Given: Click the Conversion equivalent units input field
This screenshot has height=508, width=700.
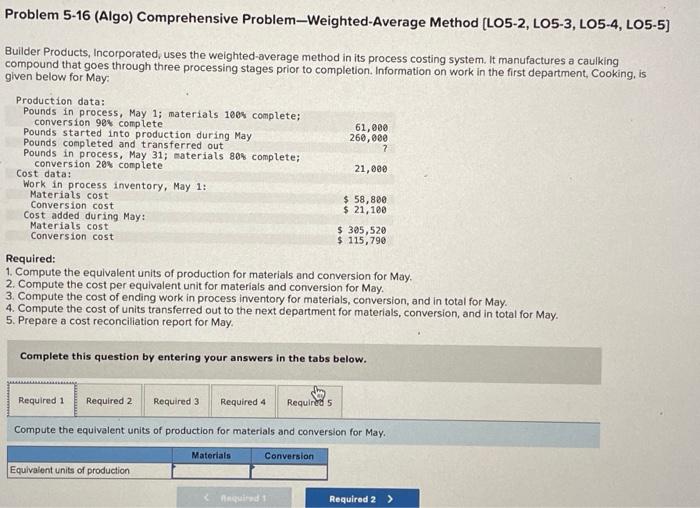Looking at the screenshot, I should [289, 472].
